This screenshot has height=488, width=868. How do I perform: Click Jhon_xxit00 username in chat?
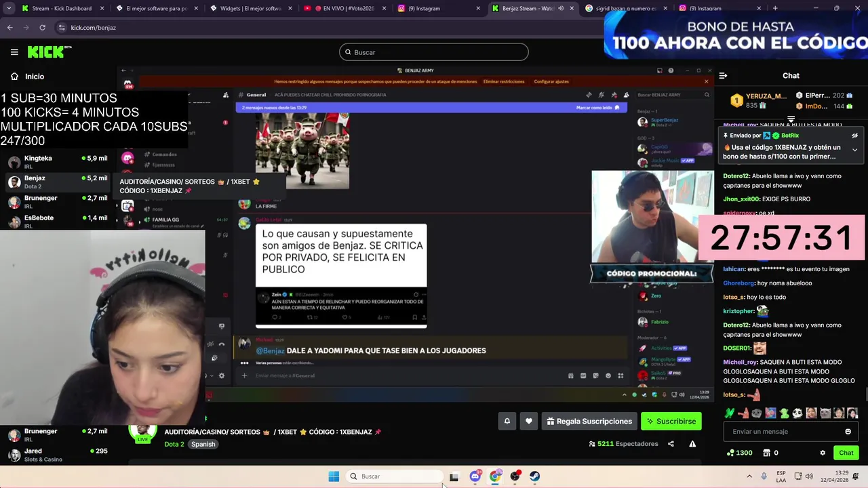(741, 199)
